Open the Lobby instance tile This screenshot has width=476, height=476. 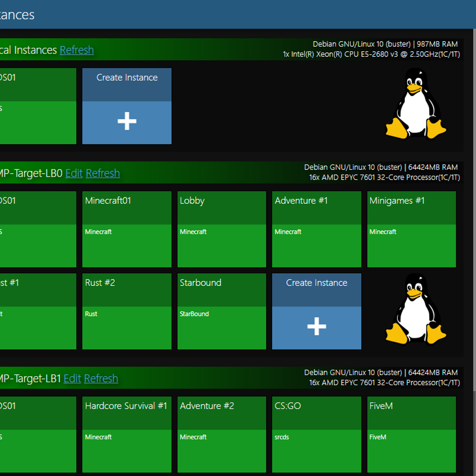(222, 229)
